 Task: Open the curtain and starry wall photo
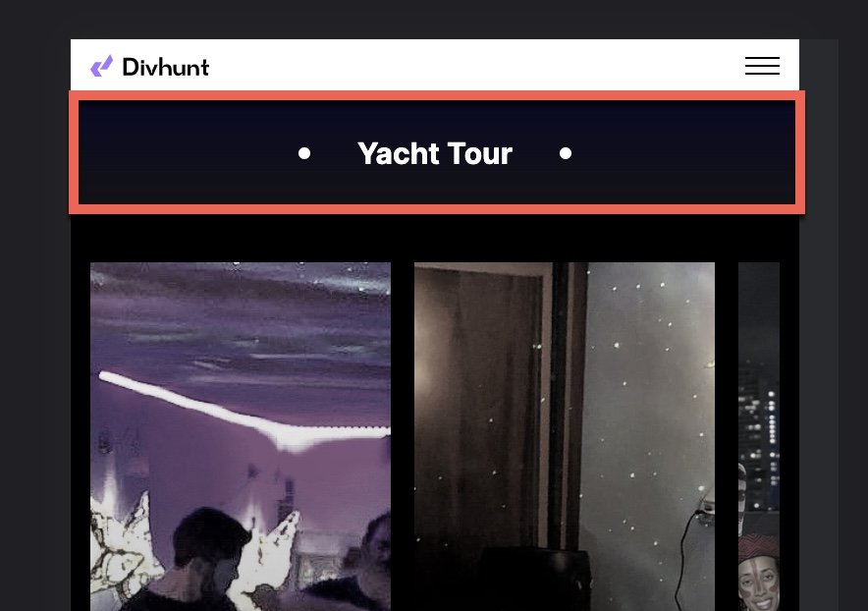pyautogui.click(x=564, y=436)
